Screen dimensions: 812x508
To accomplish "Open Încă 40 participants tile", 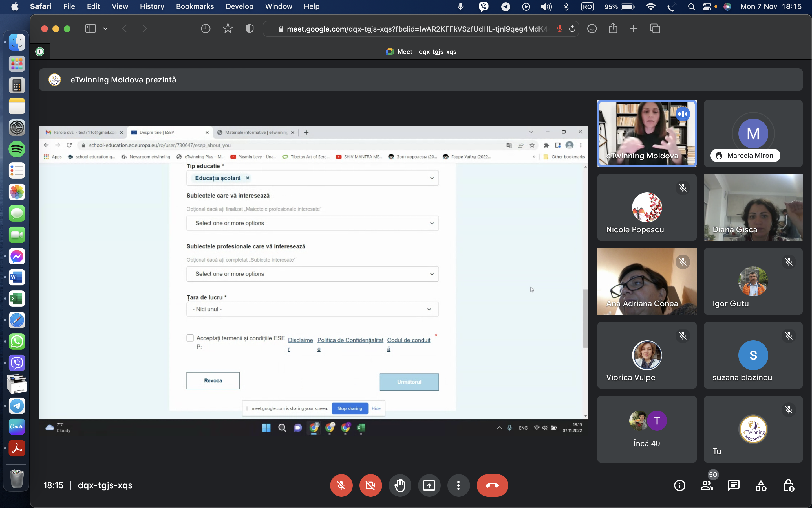I will [646, 429].
